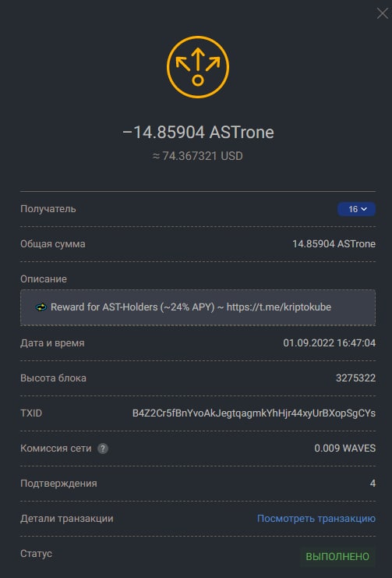
Task: Click the 0.009 WAVES fee value
Action: [x=344, y=449]
